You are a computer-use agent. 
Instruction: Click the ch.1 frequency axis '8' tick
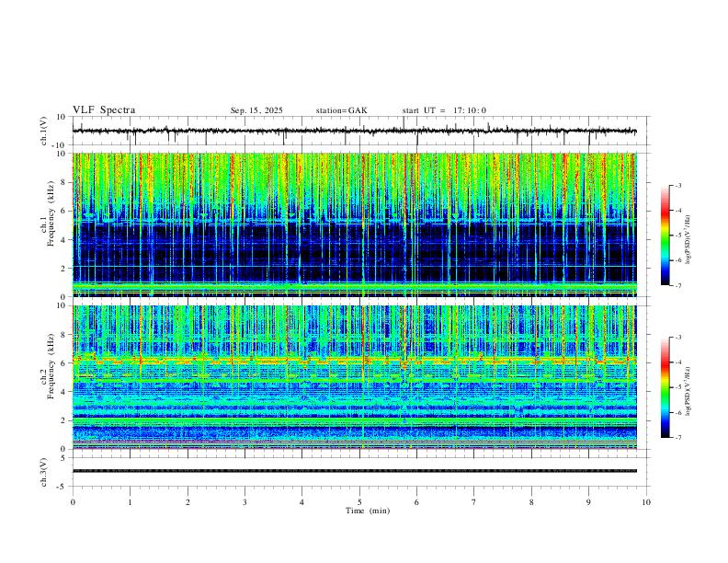(64, 182)
